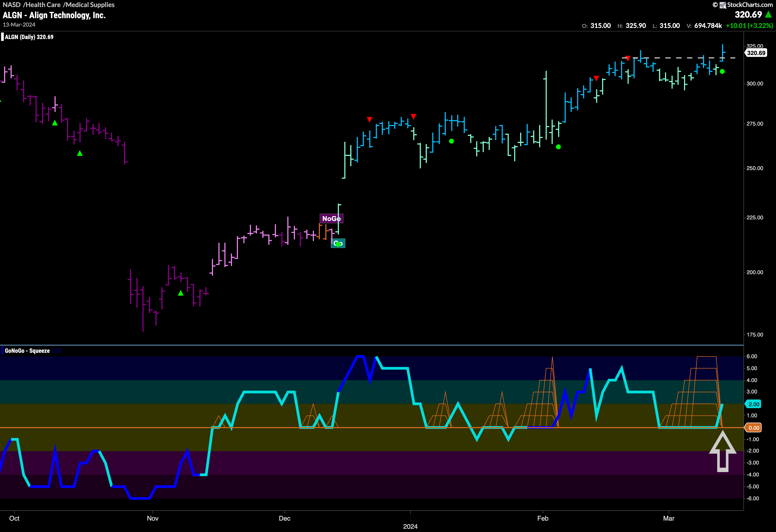The height and width of the screenshot is (532, 776).
Task: Click the Oct label on the time axis
Action: tap(14, 518)
